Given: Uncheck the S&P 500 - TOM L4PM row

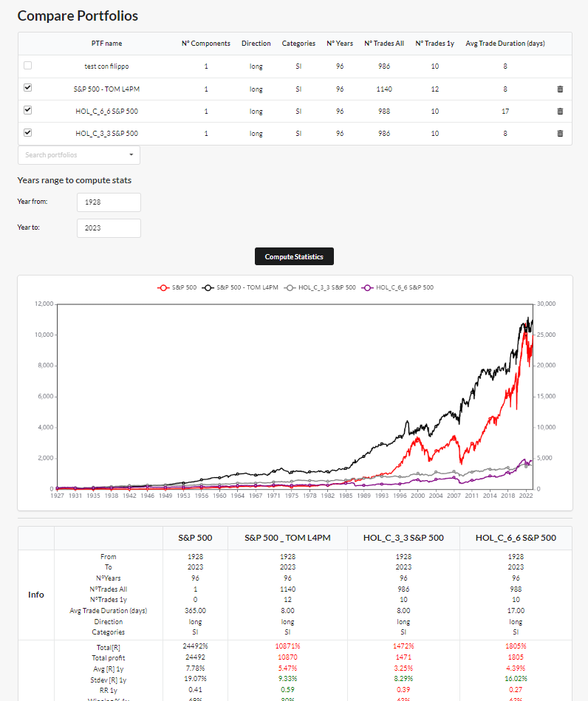Looking at the screenshot, I should point(27,89).
